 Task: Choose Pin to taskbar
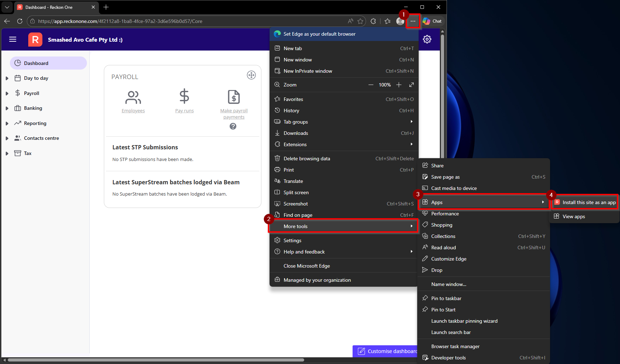484,298
